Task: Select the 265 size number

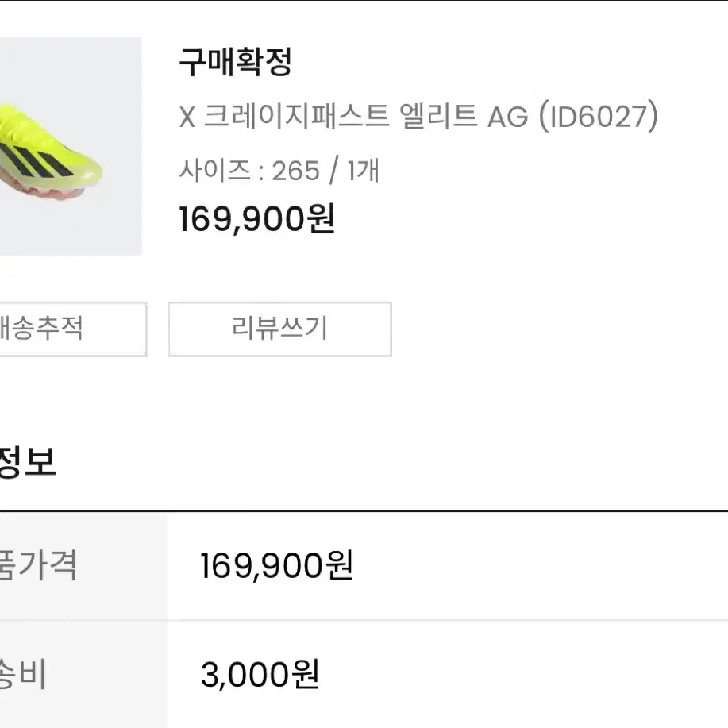Action: coord(296,171)
